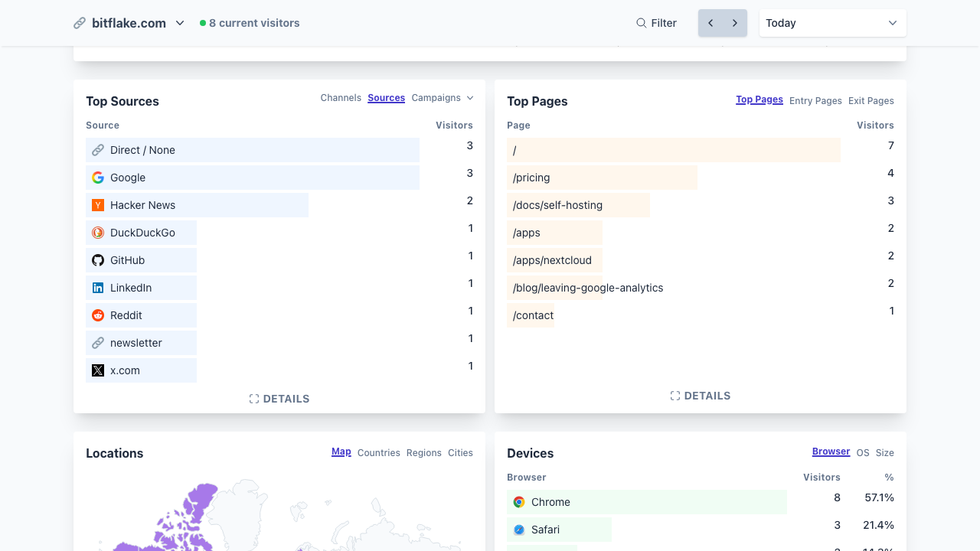
Task: Click the Reddit logo icon
Action: pos(98,315)
